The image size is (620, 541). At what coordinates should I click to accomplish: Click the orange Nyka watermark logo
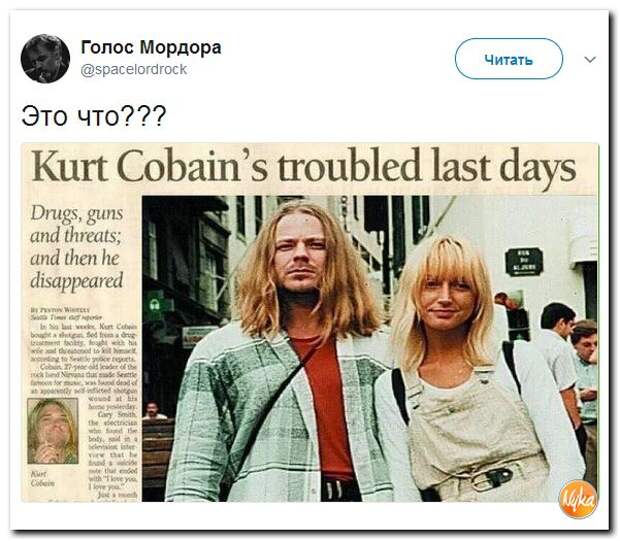578,499
